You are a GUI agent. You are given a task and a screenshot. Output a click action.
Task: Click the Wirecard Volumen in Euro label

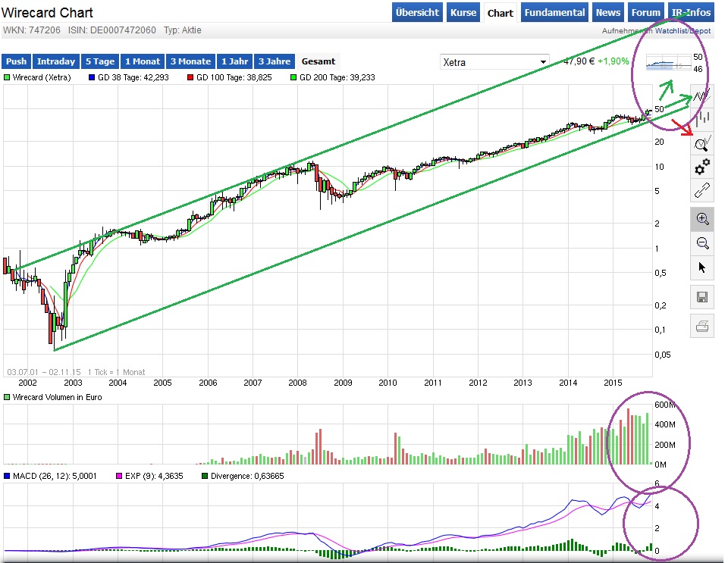pos(57,398)
